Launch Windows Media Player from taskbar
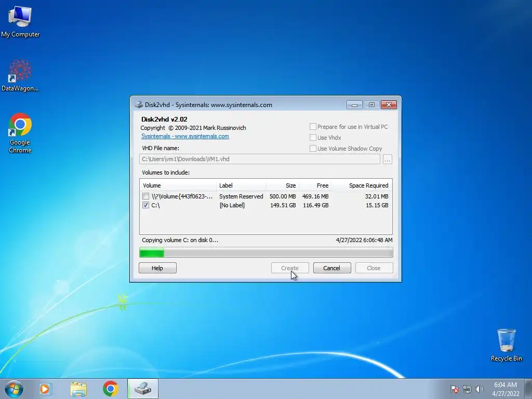This screenshot has width=532, height=399. (x=45, y=389)
